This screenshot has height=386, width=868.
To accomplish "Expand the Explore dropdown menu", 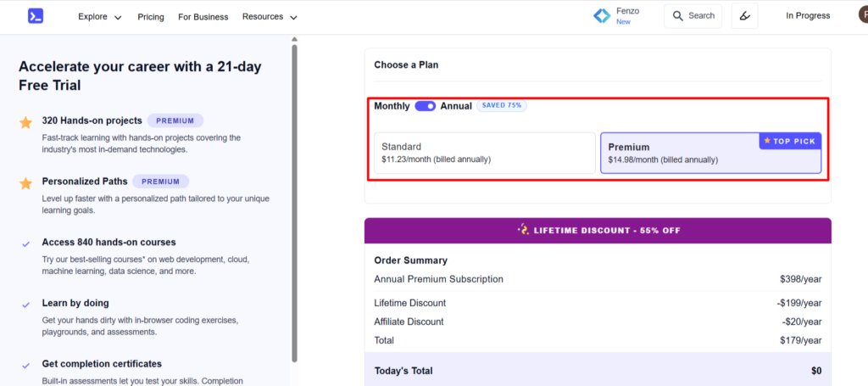I will click(99, 17).
